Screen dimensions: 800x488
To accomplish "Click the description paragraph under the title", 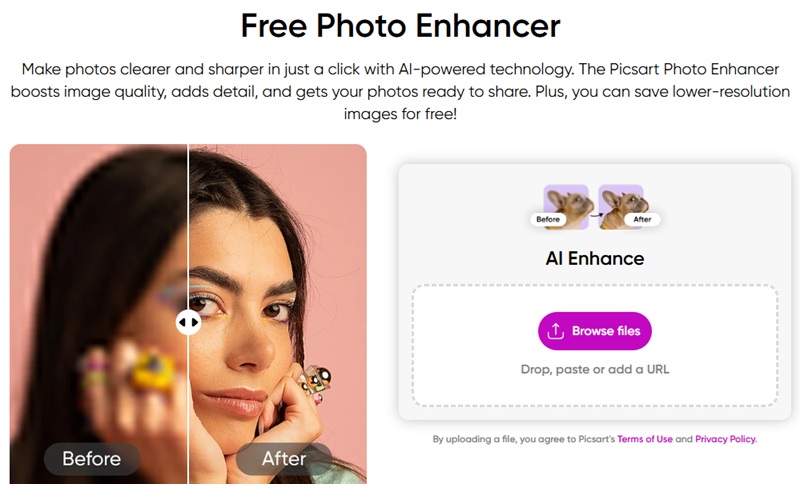I will 401,91.
